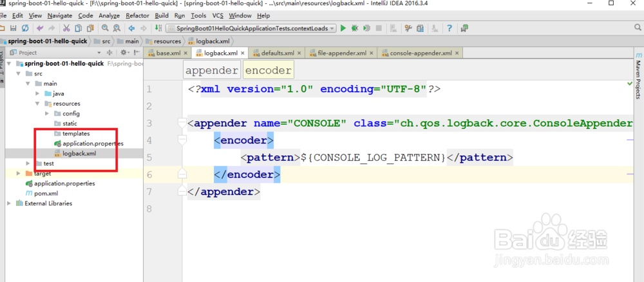Click the Cut scissors icon

pyautogui.click(x=66, y=28)
